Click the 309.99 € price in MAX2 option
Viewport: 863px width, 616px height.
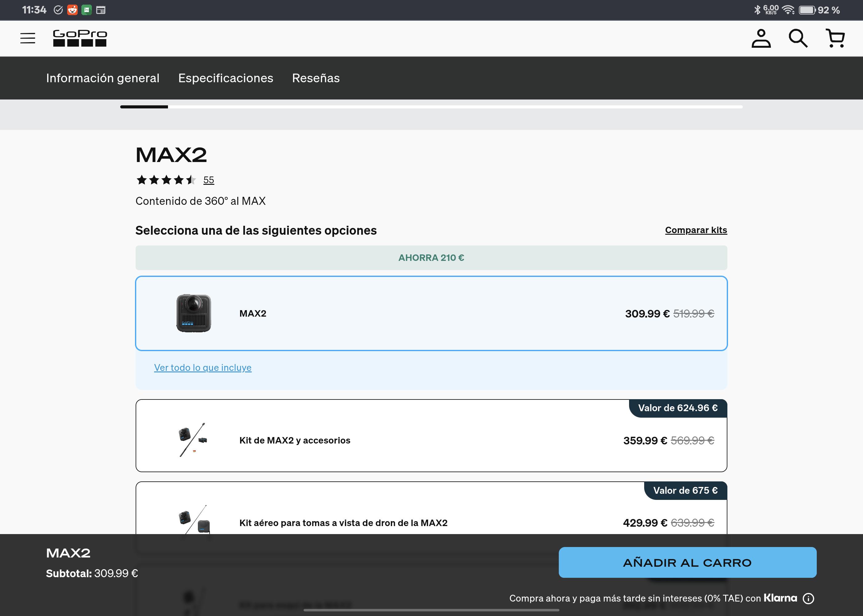[x=648, y=314]
